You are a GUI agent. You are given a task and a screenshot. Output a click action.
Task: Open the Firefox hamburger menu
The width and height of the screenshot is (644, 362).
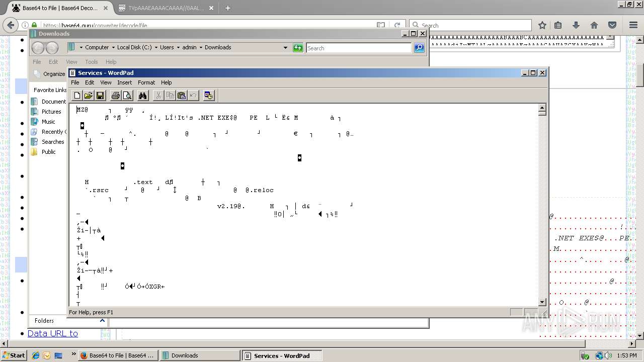633,25
